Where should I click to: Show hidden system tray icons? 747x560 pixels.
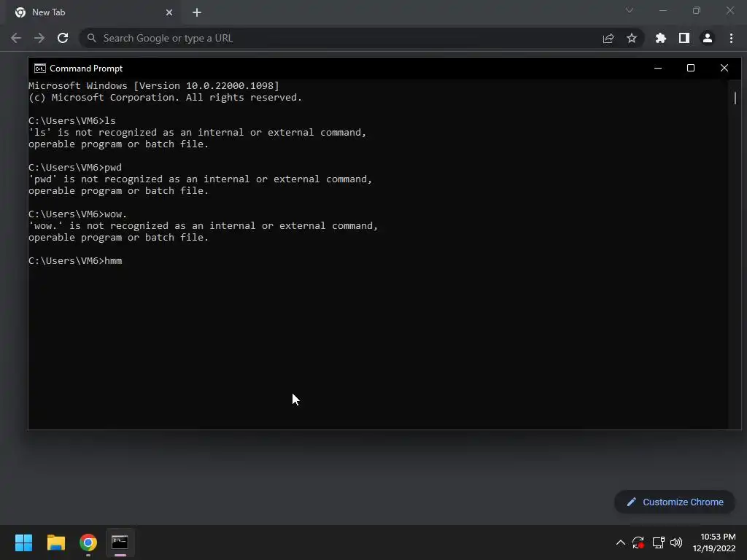pyautogui.click(x=620, y=542)
